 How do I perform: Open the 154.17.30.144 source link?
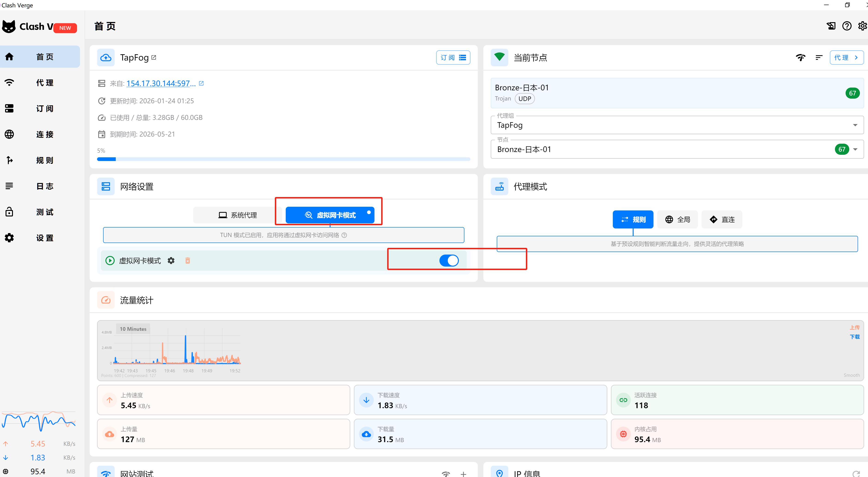point(161,83)
